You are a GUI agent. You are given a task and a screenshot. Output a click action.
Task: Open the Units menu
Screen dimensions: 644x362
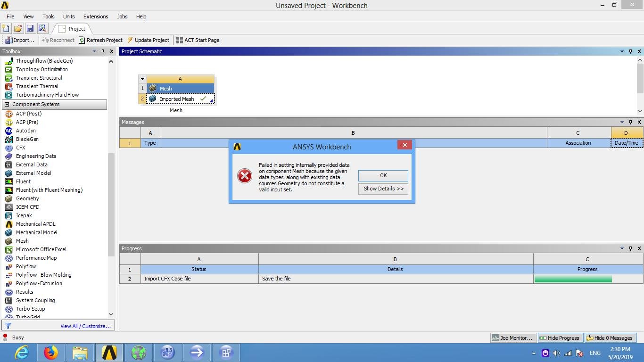pyautogui.click(x=69, y=16)
